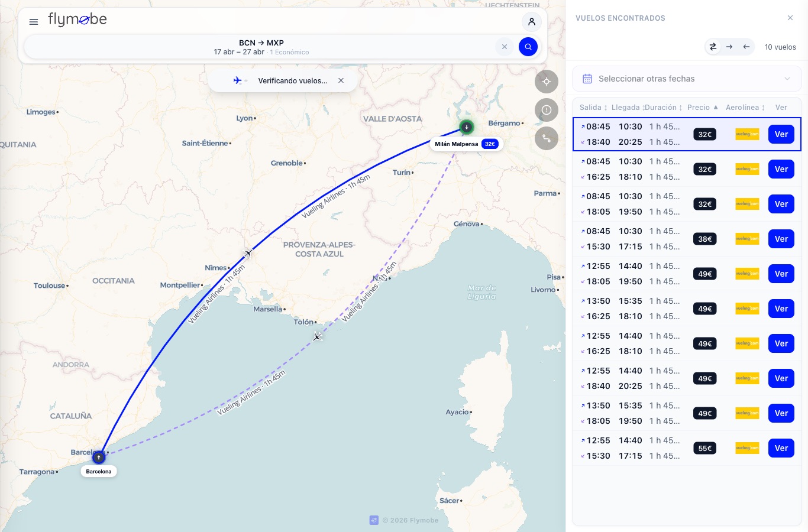Show only outbound flights arrow filter
This screenshot has height=532, width=808.
coord(729,47)
